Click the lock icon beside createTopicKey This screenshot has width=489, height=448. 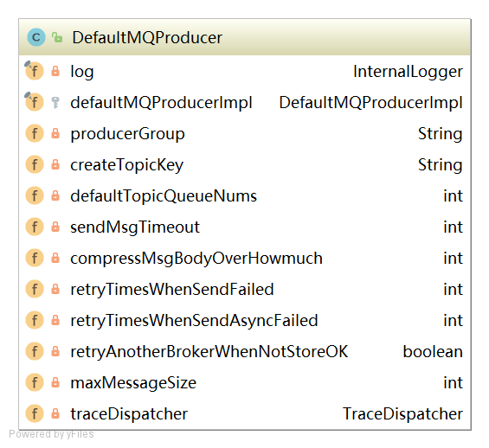pyautogui.click(x=55, y=164)
